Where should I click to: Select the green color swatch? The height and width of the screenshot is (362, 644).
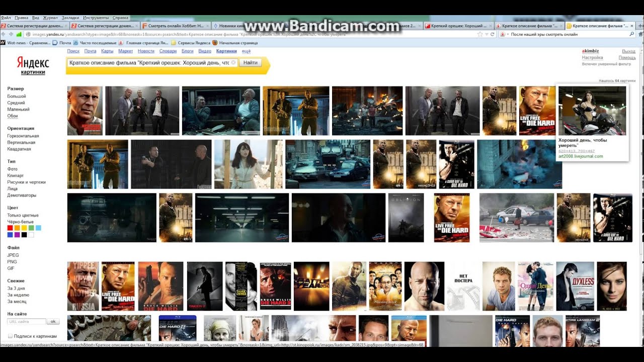[31, 228]
